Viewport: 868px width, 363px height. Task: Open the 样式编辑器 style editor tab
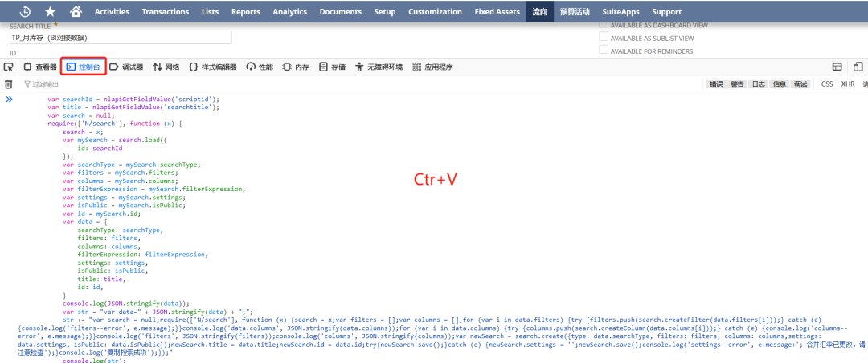tap(212, 67)
